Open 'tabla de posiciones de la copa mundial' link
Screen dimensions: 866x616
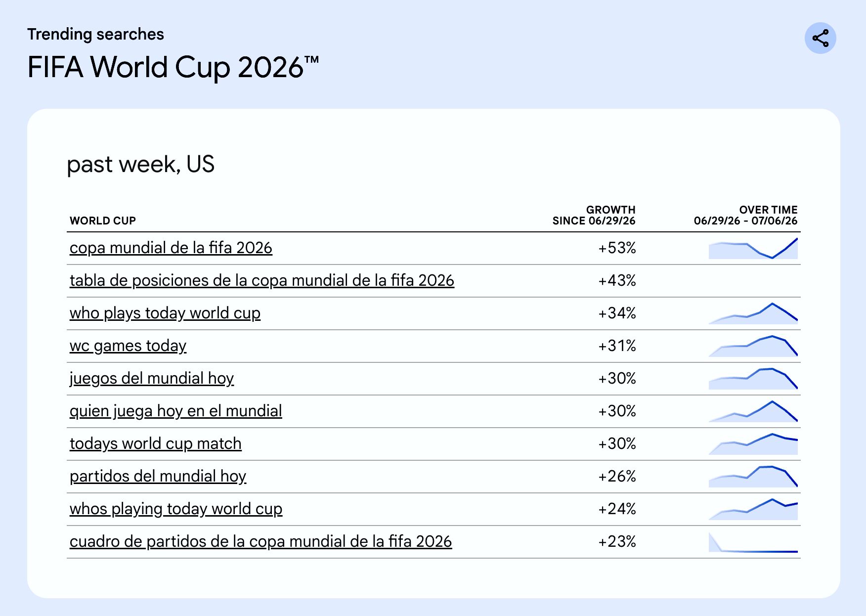pos(262,280)
